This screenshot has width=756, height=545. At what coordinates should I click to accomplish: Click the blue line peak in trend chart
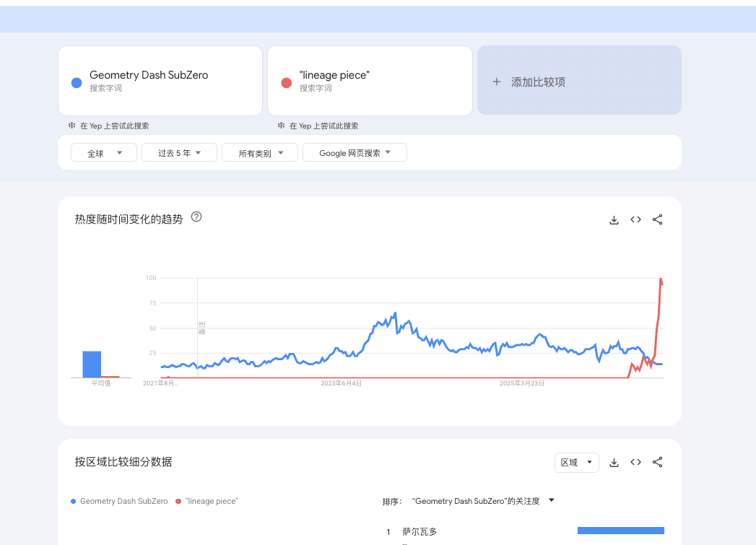pos(396,313)
